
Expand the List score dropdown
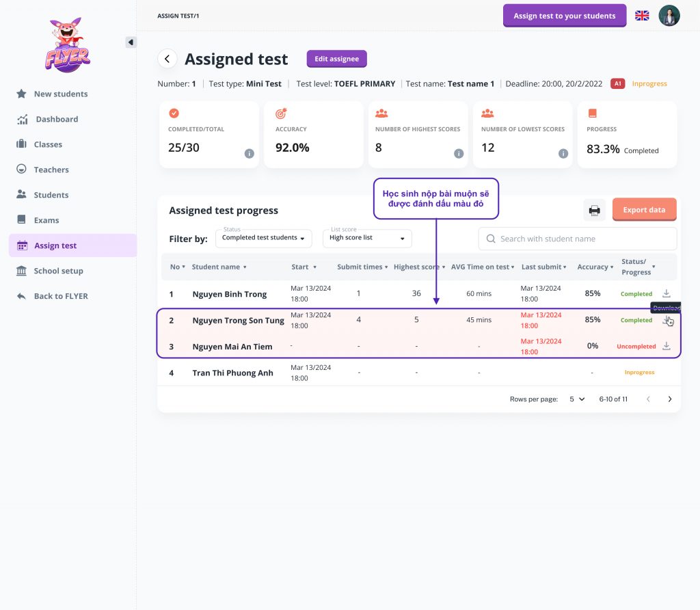coord(367,238)
